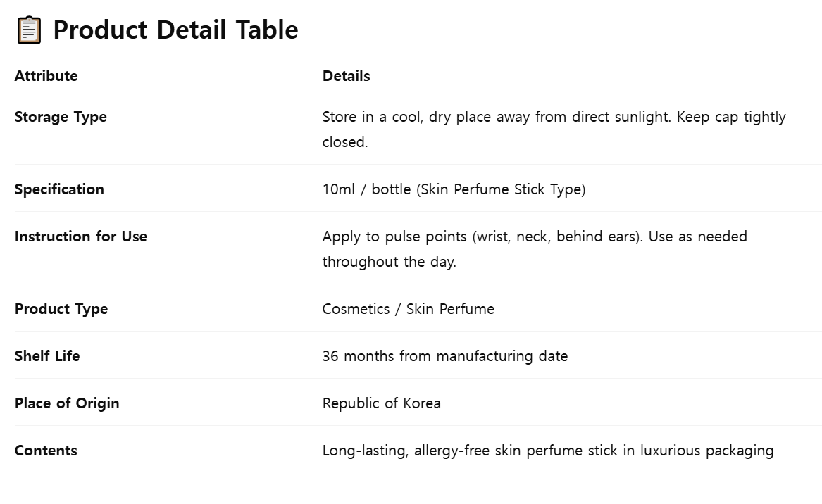Select the Details column header

(346, 76)
